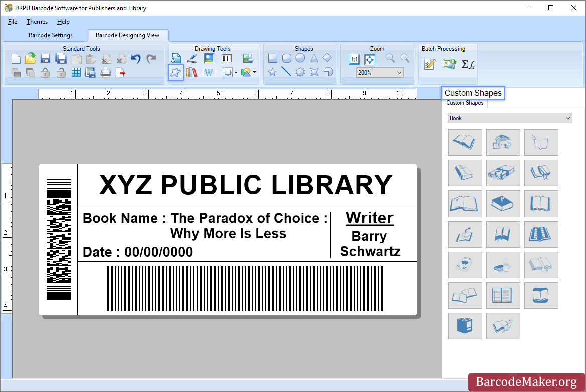Select the Barcode Designing View tab

pyautogui.click(x=128, y=35)
